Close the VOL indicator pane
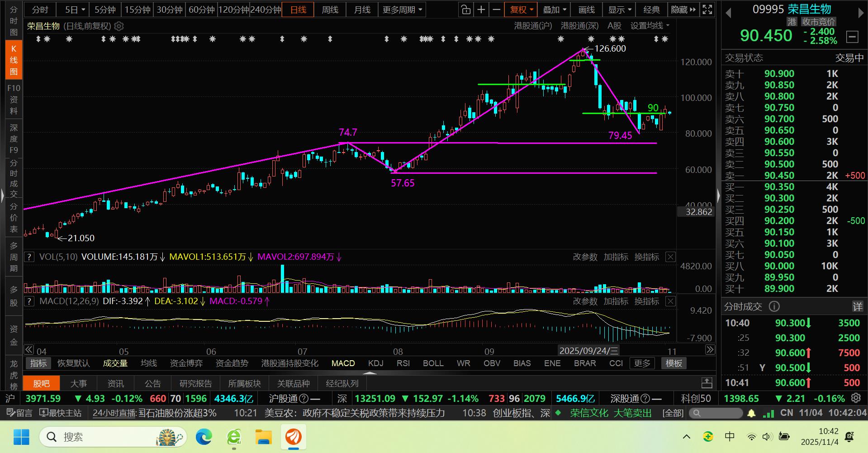Image resolution: width=868 pixels, height=453 pixels. (670, 257)
